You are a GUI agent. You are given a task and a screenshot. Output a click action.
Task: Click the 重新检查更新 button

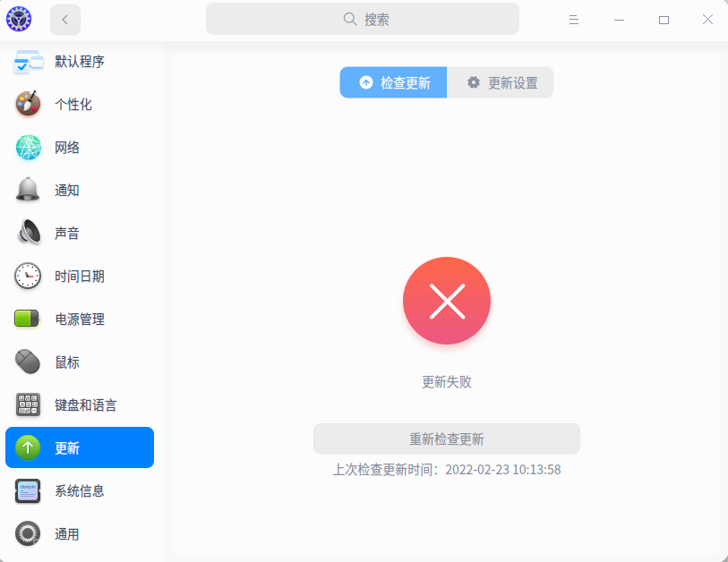point(447,439)
